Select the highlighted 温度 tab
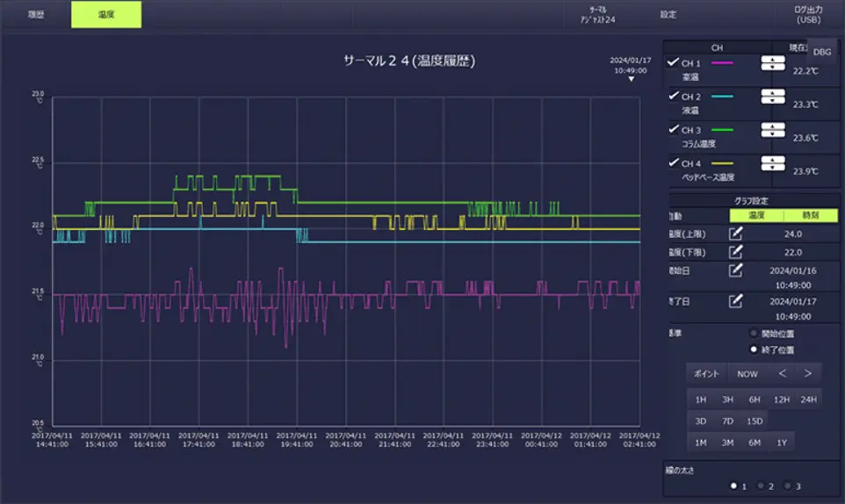845x504 pixels. tap(106, 15)
